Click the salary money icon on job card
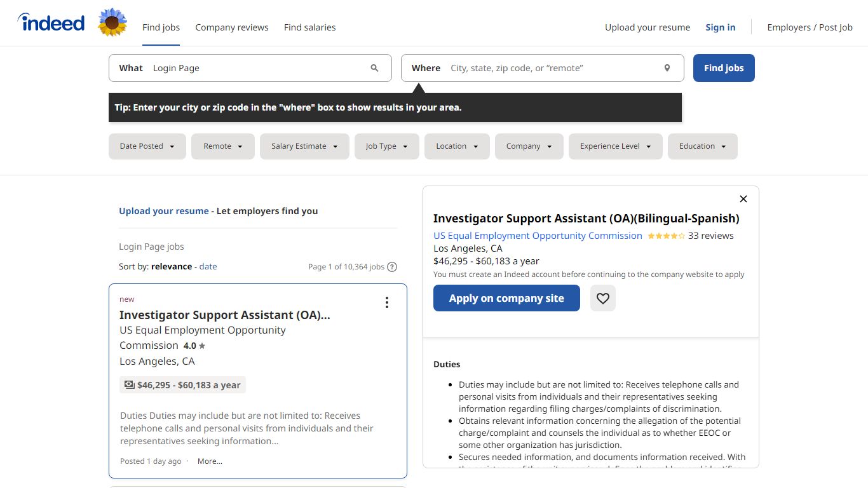This screenshot has width=868, height=488. 130,384
